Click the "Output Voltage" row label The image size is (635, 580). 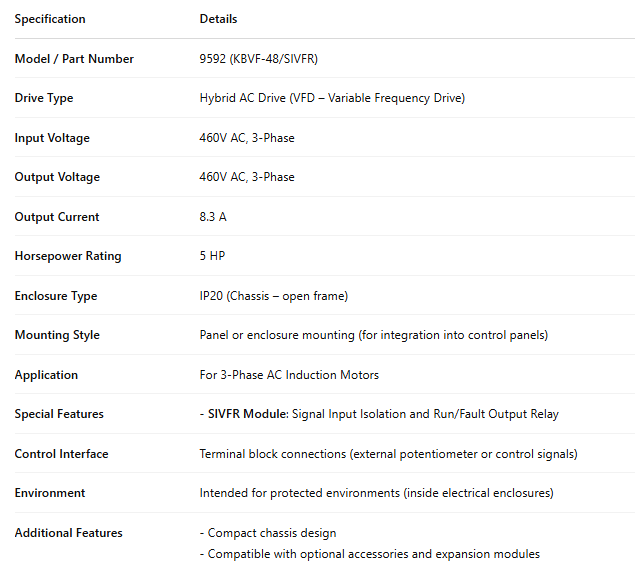[57, 177]
